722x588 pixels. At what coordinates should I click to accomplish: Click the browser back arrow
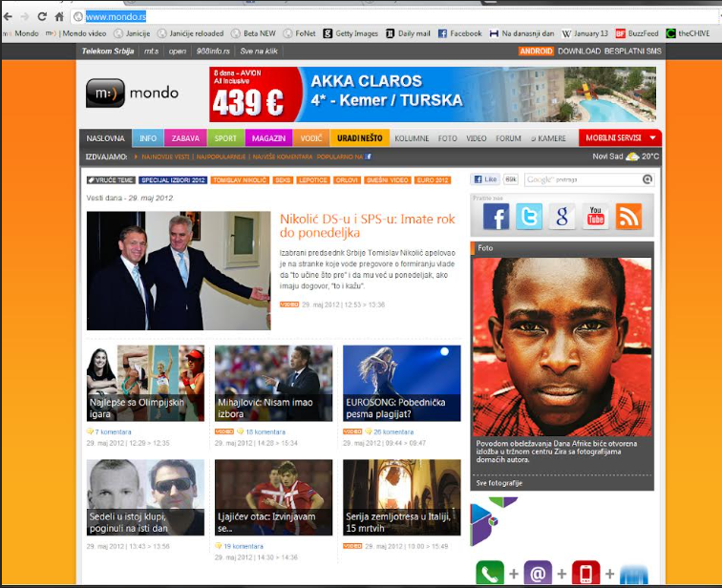8,17
